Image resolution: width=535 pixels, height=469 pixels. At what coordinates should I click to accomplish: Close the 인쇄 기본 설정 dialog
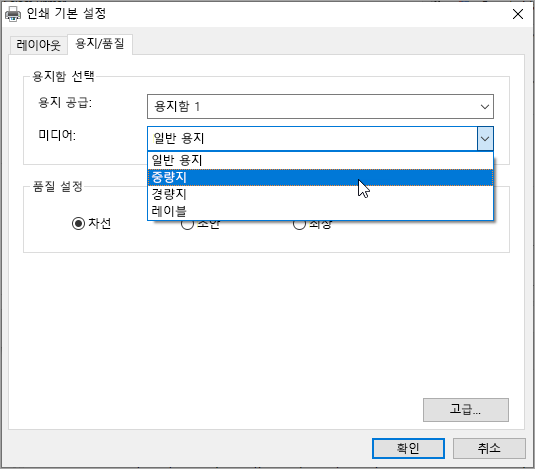point(518,14)
